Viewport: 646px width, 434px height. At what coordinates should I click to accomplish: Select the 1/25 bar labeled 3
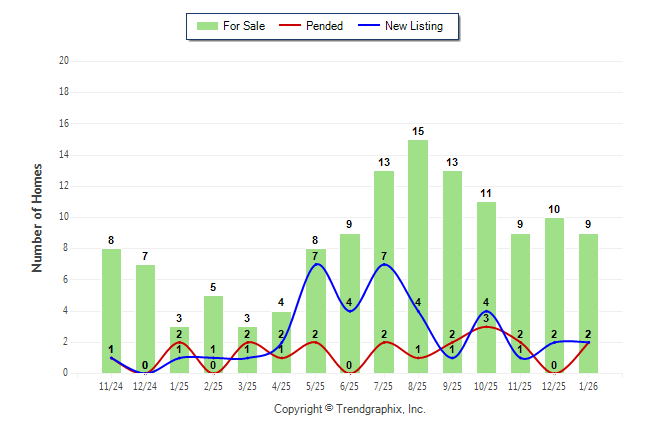[x=180, y=349]
